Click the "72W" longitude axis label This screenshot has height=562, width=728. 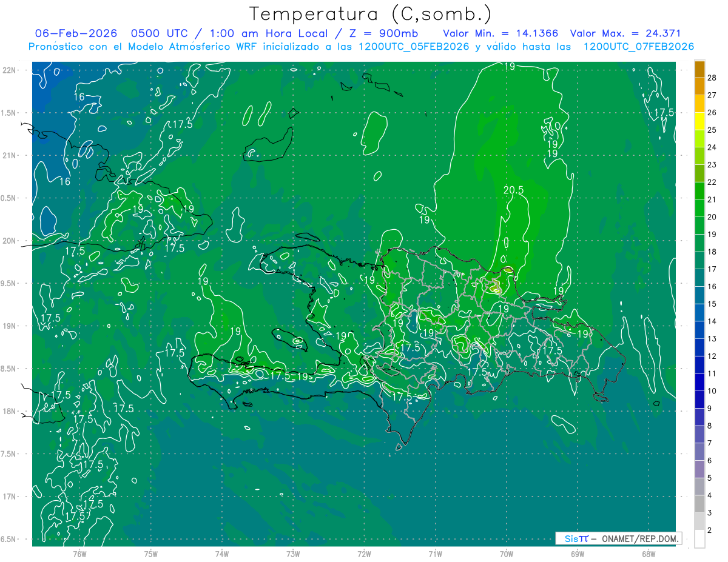coord(365,554)
